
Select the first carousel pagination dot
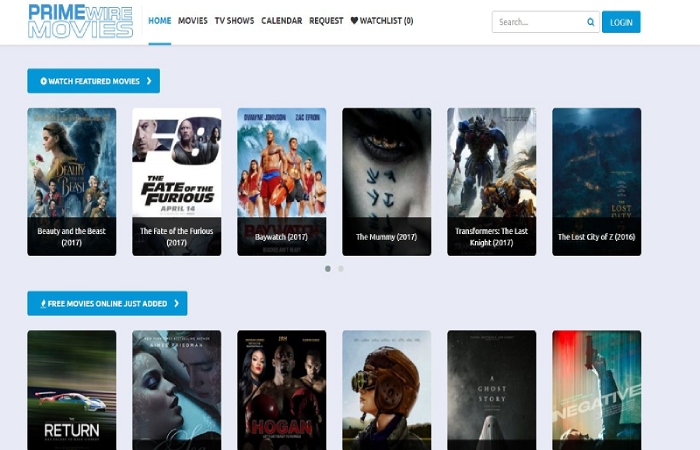click(x=328, y=268)
